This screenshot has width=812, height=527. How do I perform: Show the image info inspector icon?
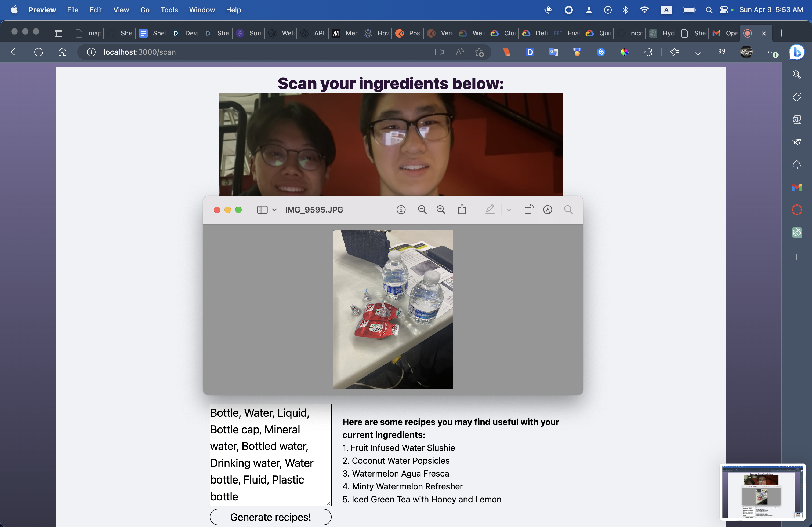[401, 210]
